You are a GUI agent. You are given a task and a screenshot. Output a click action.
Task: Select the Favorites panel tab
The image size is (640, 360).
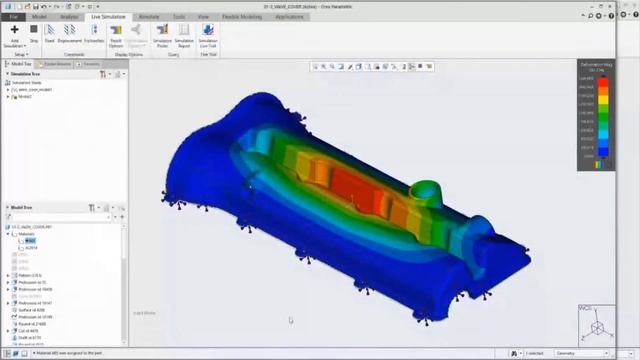[88, 64]
